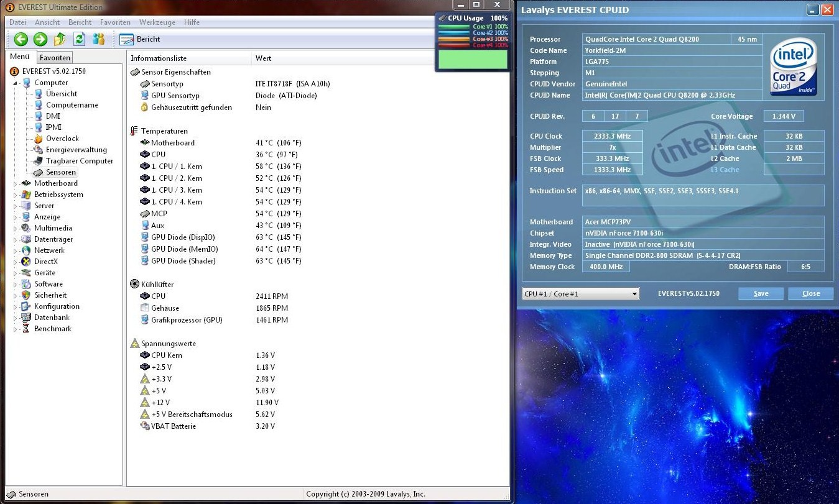Select the Menü tab
The height and width of the screenshot is (504, 839).
20,57
